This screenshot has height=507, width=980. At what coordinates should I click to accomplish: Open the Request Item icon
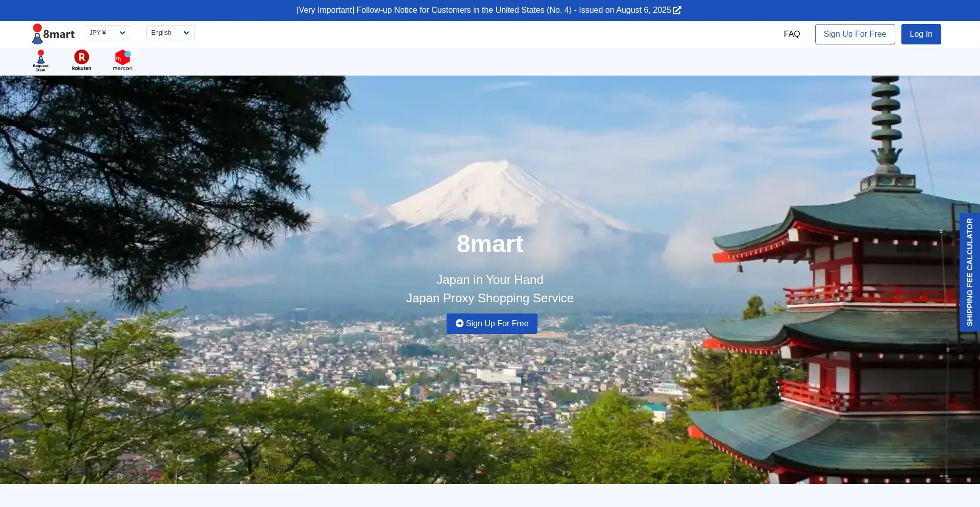click(x=41, y=57)
